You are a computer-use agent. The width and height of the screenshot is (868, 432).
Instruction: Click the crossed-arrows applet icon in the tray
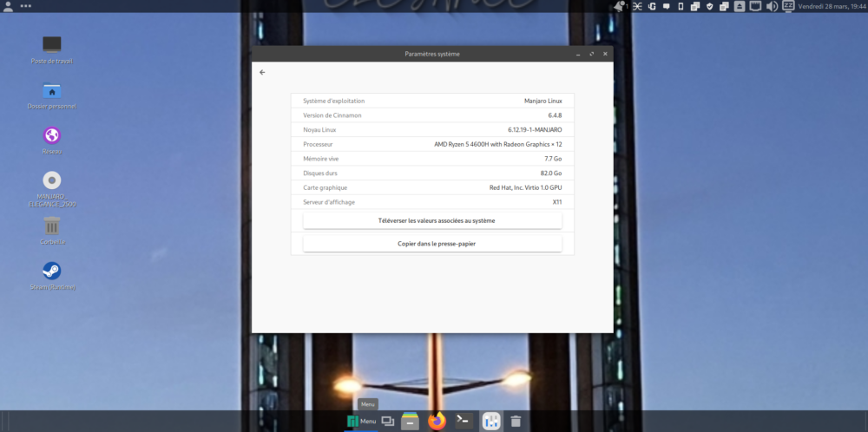click(638, 7)
